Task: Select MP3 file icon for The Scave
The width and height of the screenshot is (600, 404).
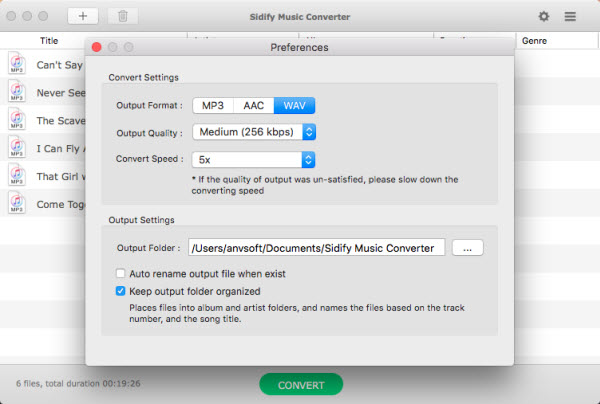Action: [x=17, y=119]
